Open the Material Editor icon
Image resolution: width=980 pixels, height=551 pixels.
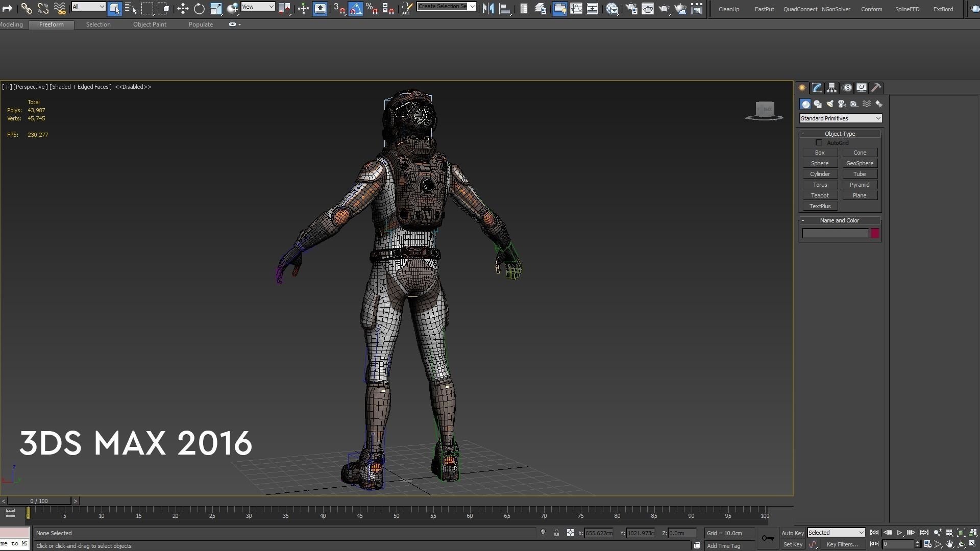click(612, 9)
